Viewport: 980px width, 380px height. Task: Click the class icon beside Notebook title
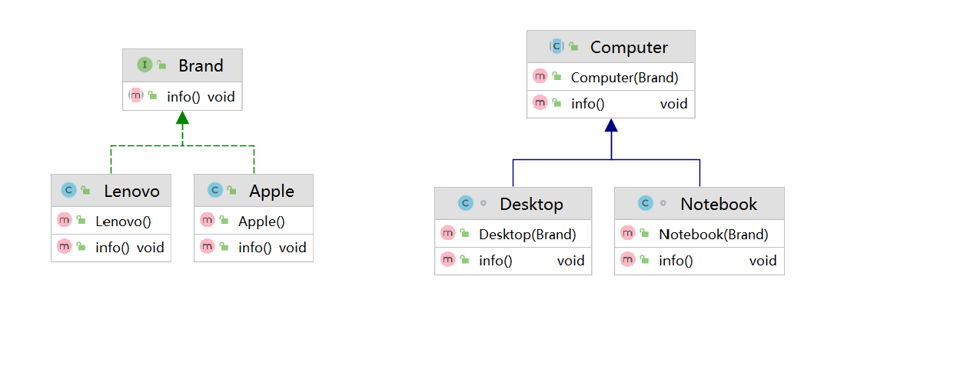645,203
